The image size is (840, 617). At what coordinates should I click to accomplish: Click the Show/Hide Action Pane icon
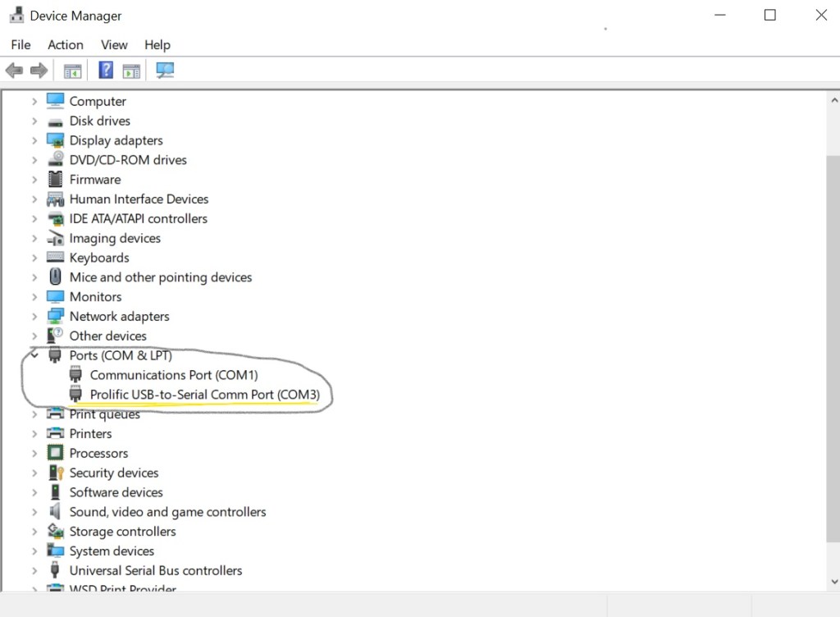click(131, 71)
